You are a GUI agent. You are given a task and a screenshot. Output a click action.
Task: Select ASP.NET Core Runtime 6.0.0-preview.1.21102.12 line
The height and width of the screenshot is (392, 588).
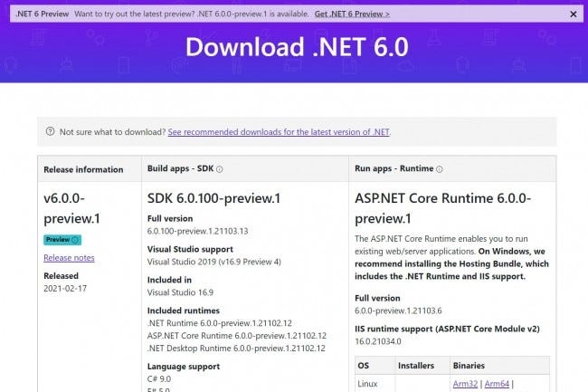[237, 335]
